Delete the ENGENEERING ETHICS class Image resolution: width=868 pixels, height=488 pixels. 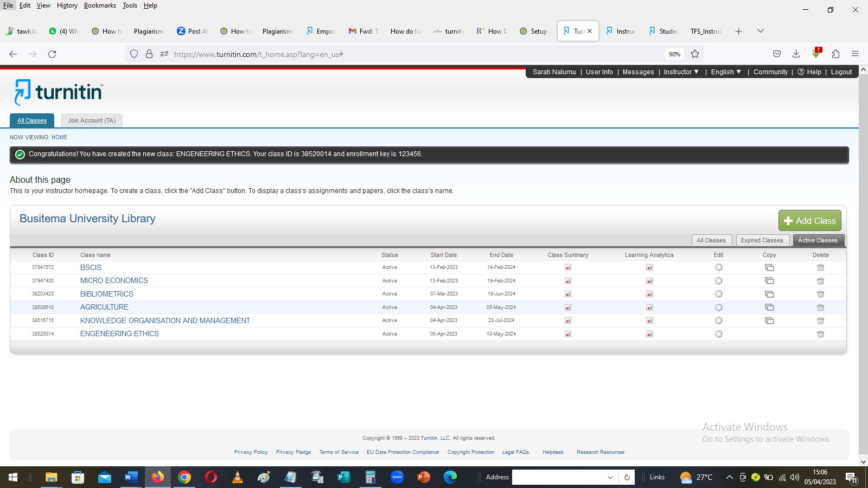click(x=820, y=334)
